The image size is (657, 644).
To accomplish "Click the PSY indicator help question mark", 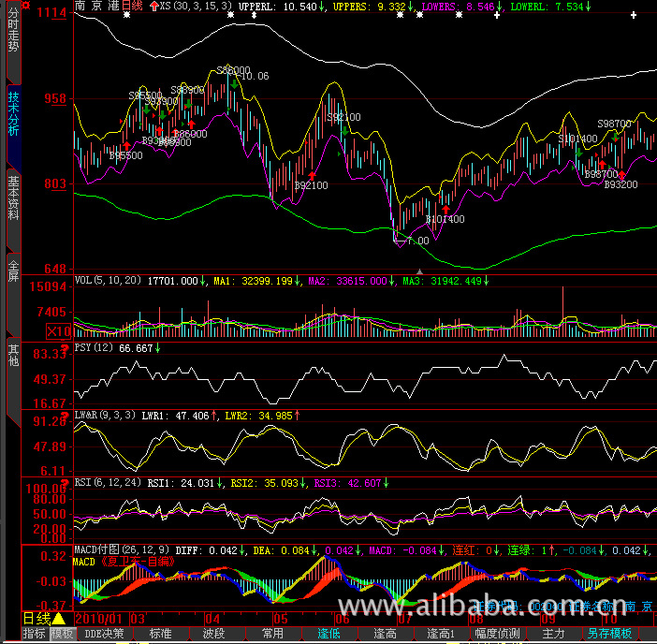I will pos(67,348).
